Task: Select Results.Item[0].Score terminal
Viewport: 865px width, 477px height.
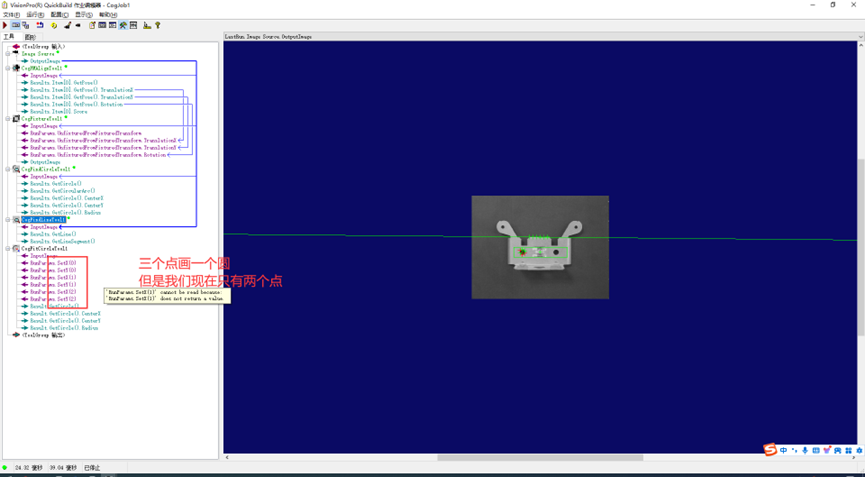Action: click(x=58, y=111)
